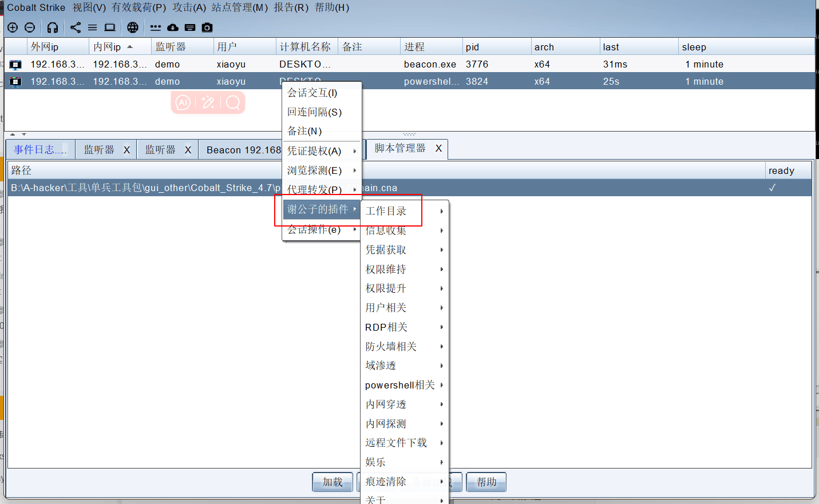Open the 娱乐 submenu entry
819x504 pixels.
coord(405,462)
